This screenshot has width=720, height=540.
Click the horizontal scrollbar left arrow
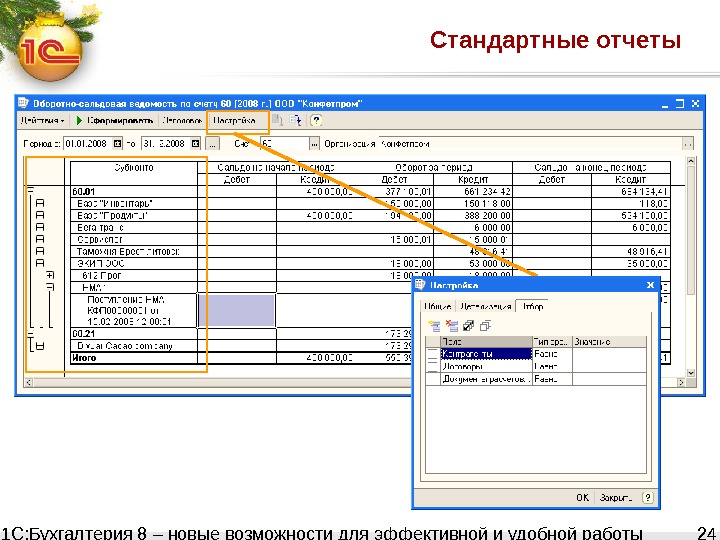(29, 382)
